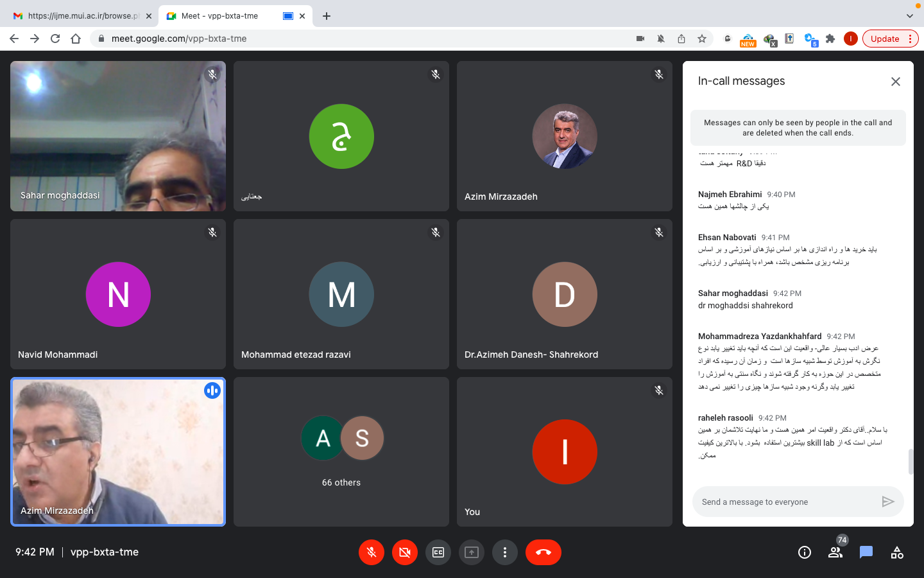Image resolution: width=924 pixels, height=578 pixels.
Task: Expand the tab search chevron
Action: tap(909, 16)
